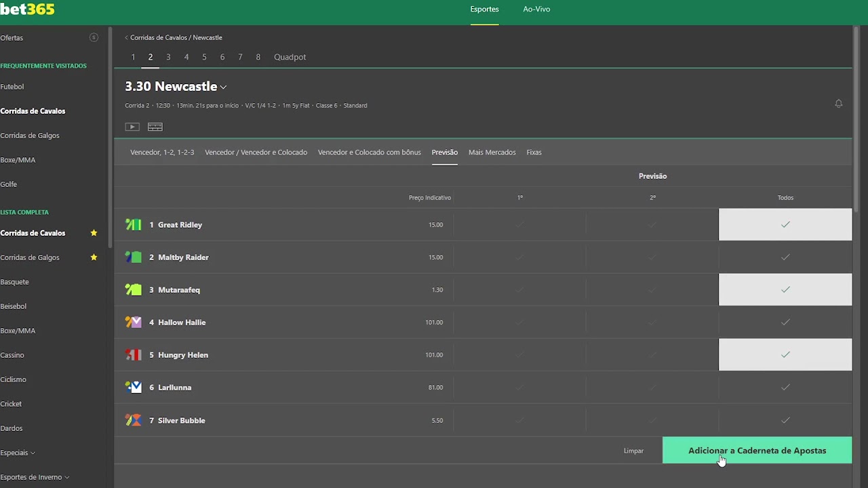Image resolution: width=868 pixels, height=488 pixels.
Task: Deselect Todos for Hungry Helen
Action: point(785,354)
